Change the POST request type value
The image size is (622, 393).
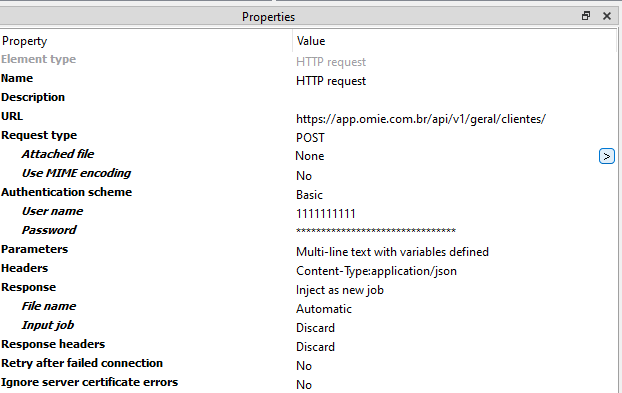310,138
